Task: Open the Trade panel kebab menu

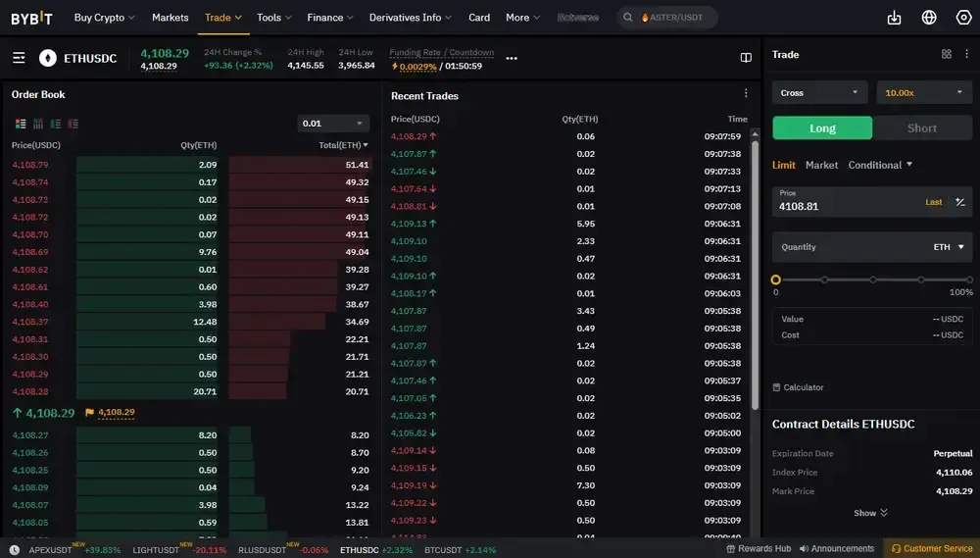Action: pos(966,54)
